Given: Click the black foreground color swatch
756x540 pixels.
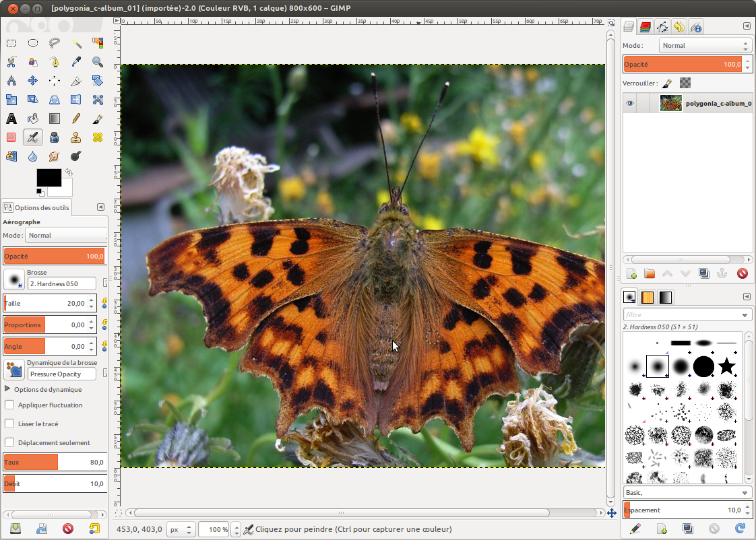Looking at the screenshot, I should [x=48, y=178].
